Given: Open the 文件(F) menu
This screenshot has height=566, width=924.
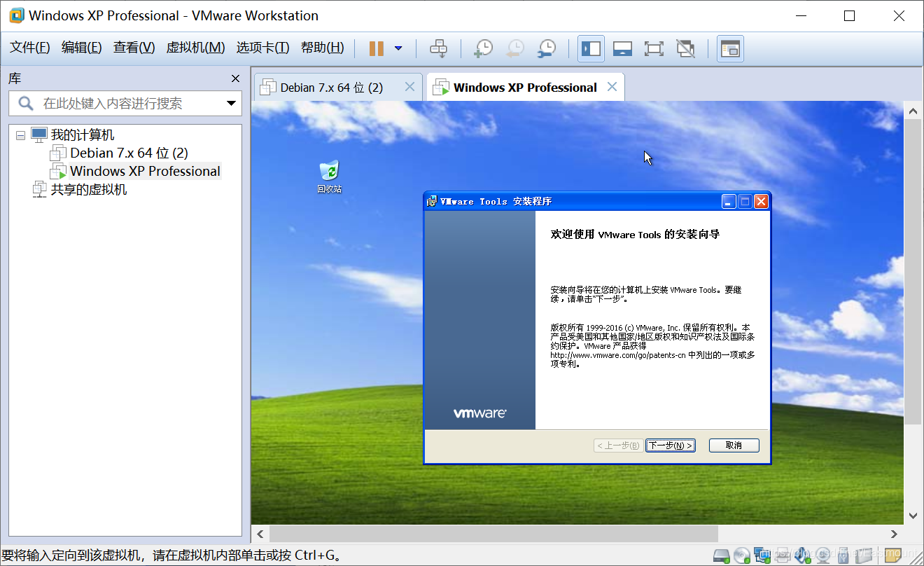Looking at the screenshot, I should [x=30, y=48].
